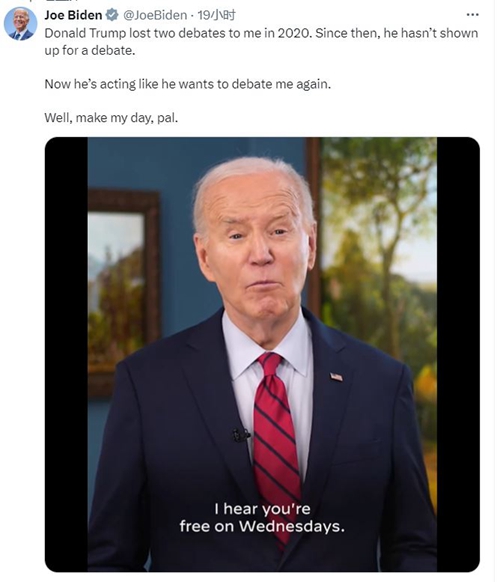Image resolution: width=500 pixels, height=582 pixels.
Task: Open the Joe Biden profile avatar
Action: click(x=20, y=23)
